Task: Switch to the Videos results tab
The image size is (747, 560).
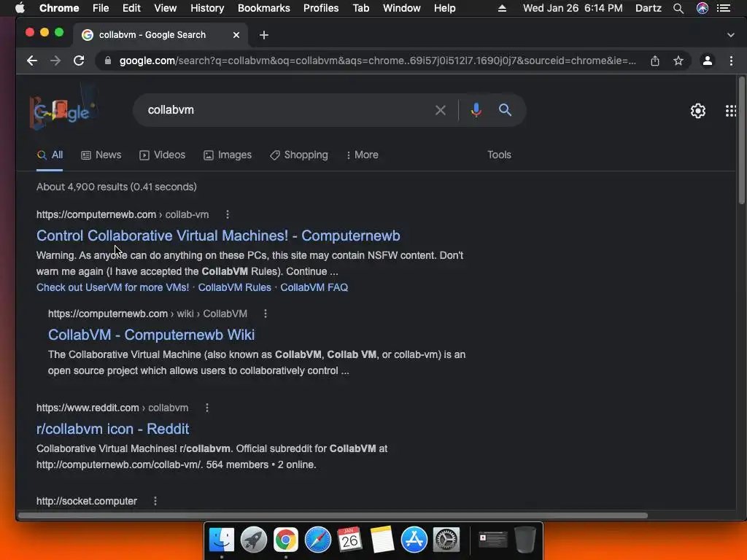Action: (x=163, y=155)
